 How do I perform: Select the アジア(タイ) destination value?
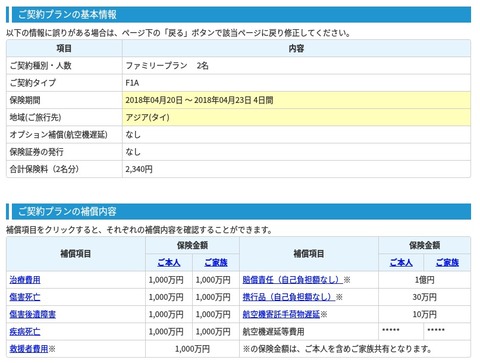(x=147, y=118)
